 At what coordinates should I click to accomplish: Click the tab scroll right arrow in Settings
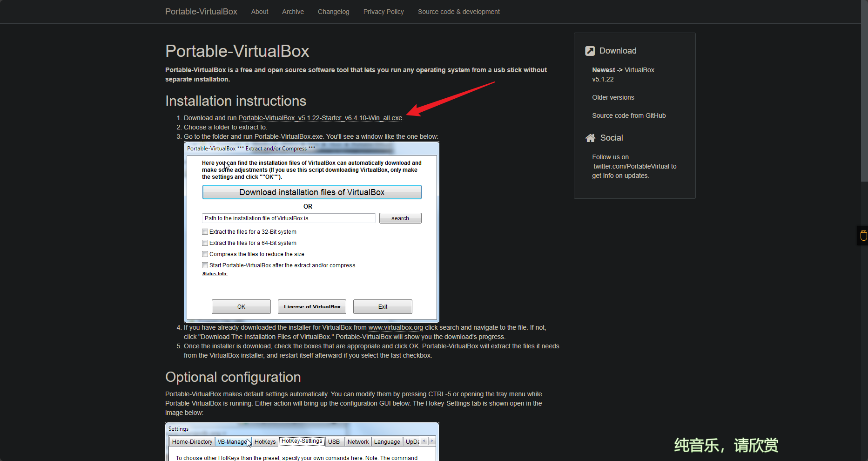(x=432, y=441)
